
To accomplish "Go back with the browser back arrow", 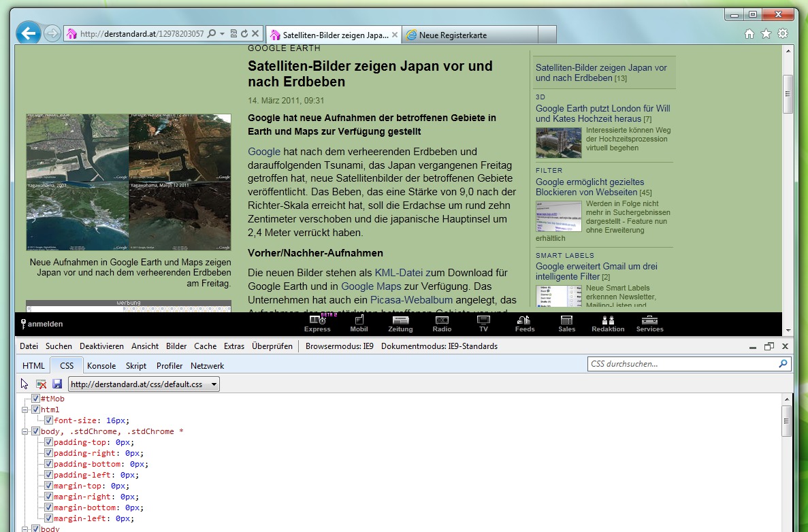I will (29, 34).
